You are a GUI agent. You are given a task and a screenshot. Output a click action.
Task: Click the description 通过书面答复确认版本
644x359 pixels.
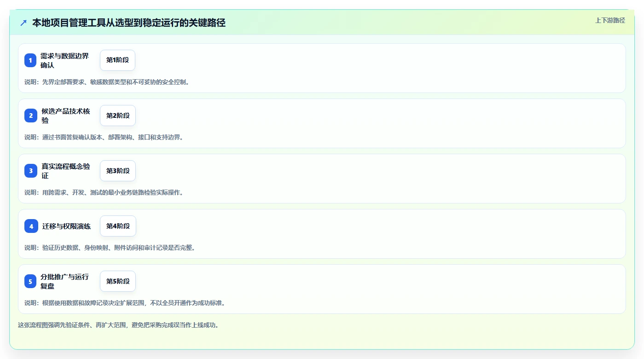(104, 137)
